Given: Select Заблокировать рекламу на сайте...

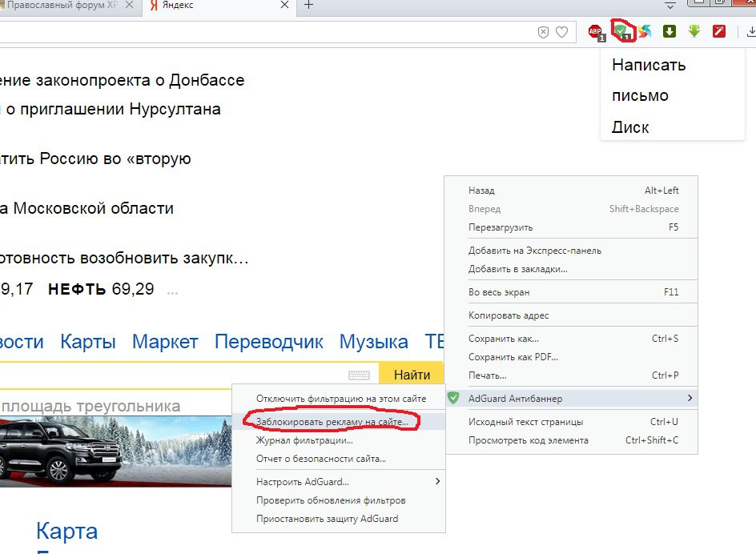Looking at the screenshot, I should 339,422.
